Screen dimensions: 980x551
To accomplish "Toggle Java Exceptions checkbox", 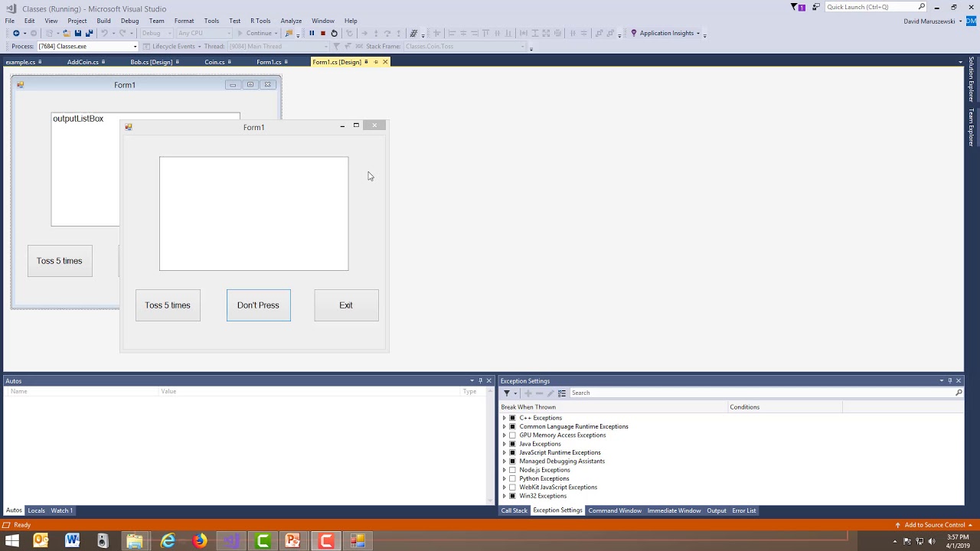I will (513, 444).
